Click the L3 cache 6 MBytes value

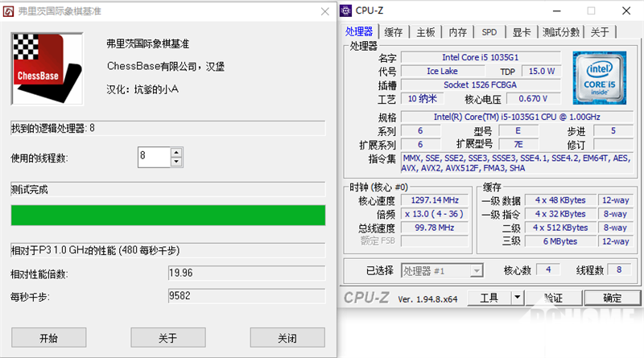pos(560,241)
